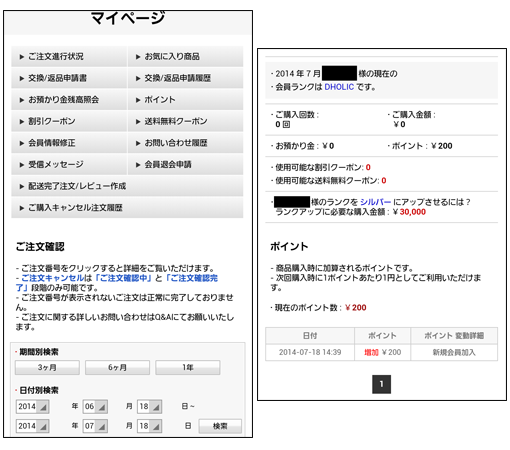Click page number 1 pagination button

[x=381, y=384]
